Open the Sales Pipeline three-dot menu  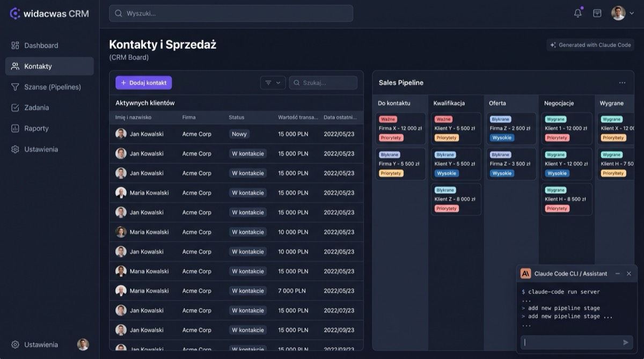tap(622, 83)
